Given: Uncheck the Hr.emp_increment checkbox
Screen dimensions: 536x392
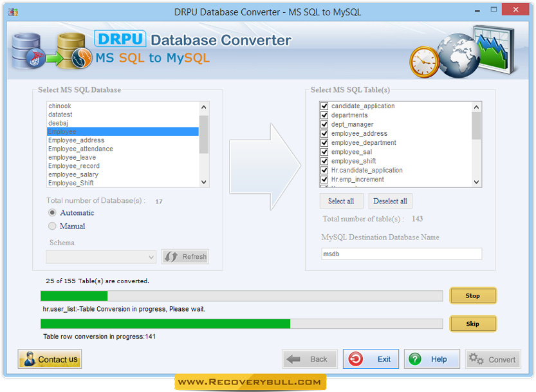Looking at the screenshot, I should click(324, 179).
